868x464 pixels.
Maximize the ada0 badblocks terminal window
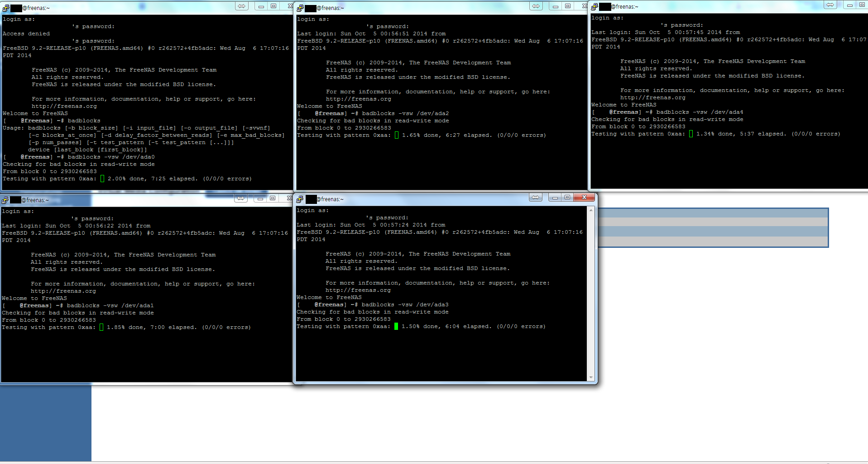click(273, 6)
